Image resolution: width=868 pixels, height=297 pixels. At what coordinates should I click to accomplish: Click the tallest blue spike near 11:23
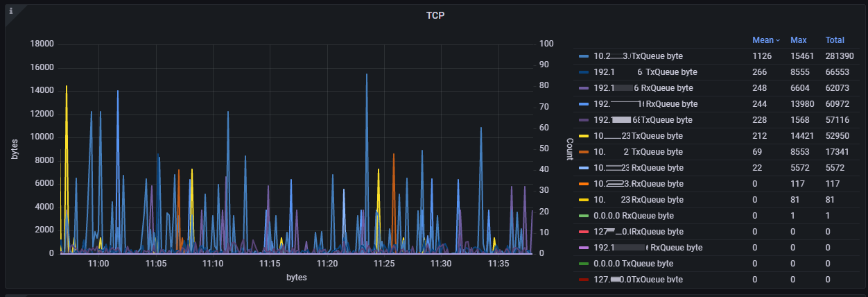[x=366, y=75]
